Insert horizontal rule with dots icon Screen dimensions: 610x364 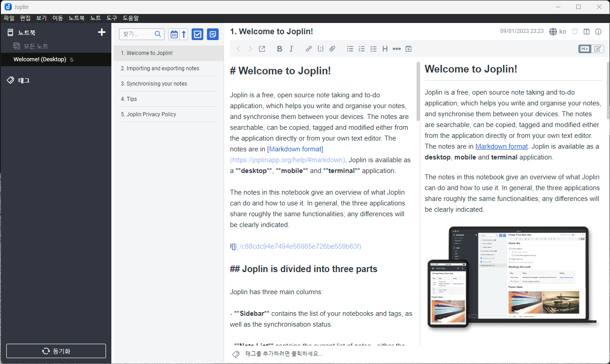(397, 49)
